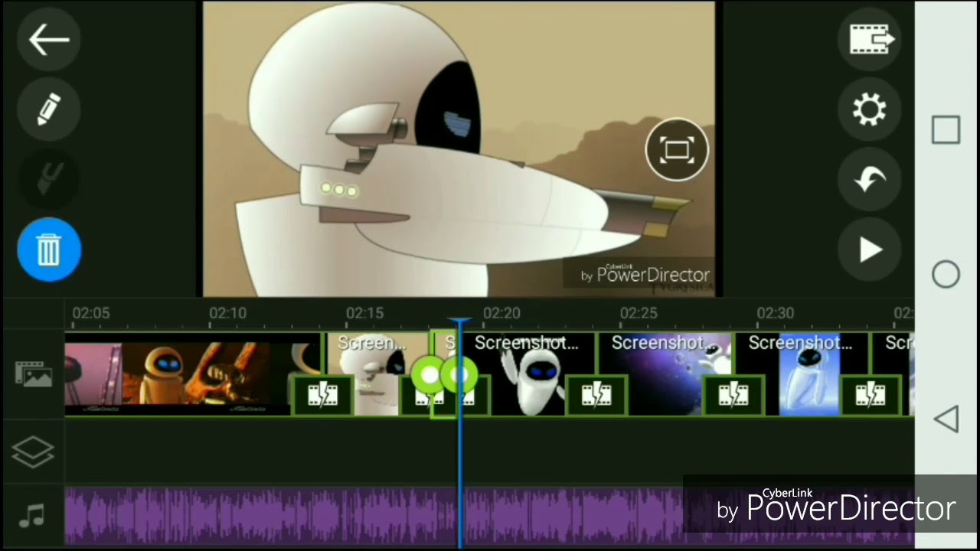Select the short Screen... clip near 02:15
Screen dimensions: 980x551
pos(377,373)
